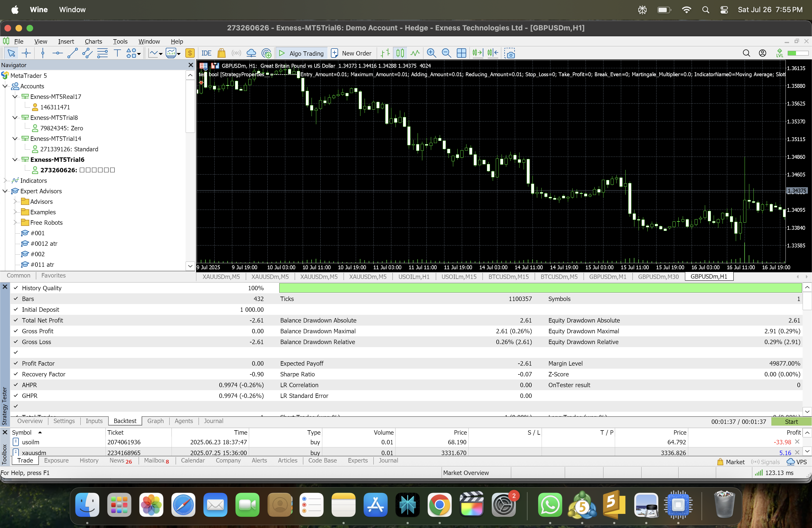Open the Tools menu

120,41
